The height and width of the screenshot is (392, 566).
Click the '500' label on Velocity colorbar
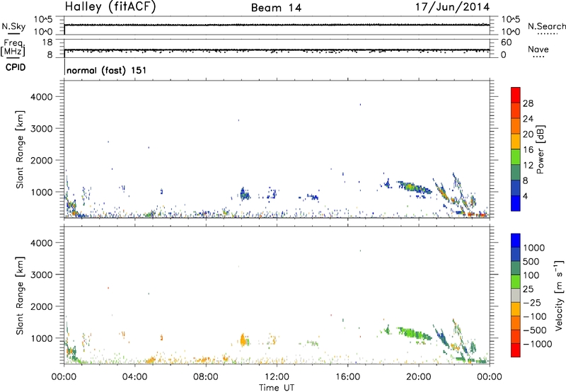click(531, 262)
